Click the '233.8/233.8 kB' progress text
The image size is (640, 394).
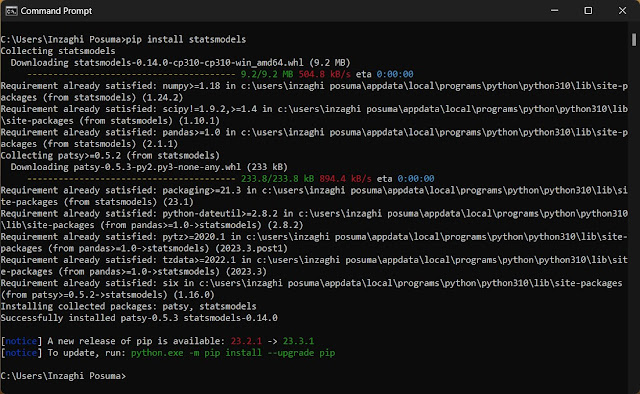(277, 179)
